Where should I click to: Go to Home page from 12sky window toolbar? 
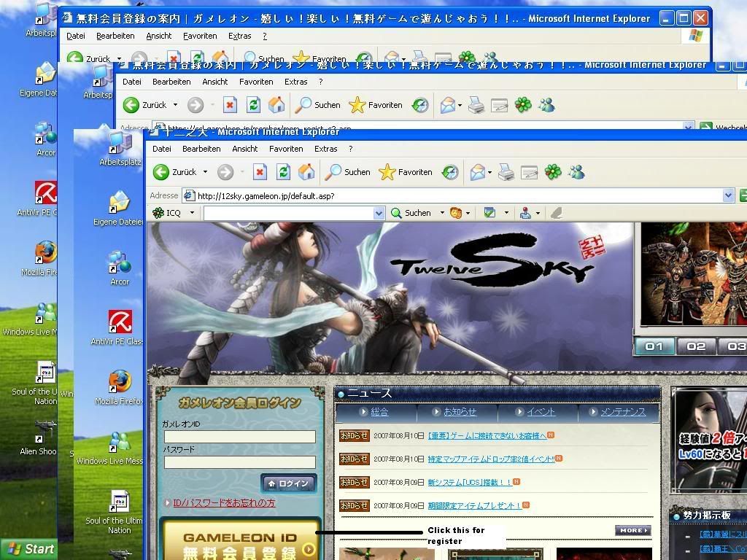(306, 172)
